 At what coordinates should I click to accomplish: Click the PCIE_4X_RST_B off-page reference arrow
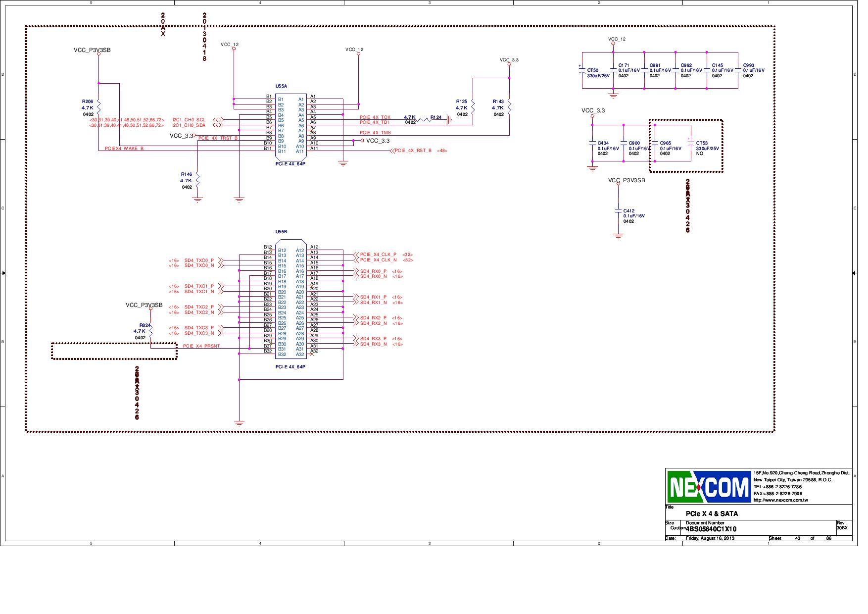(393, 152)
